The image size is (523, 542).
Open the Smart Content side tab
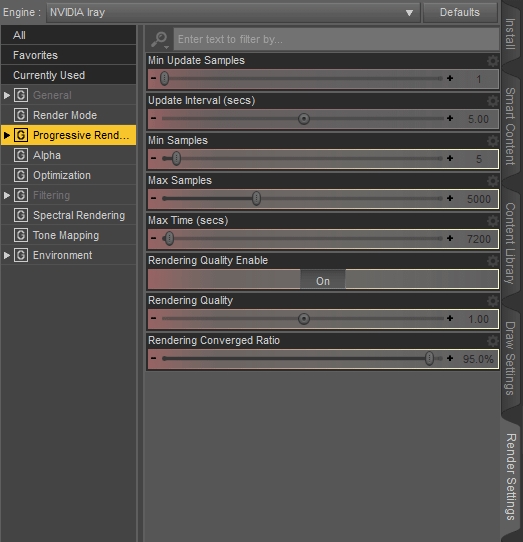tap(511, 126)
